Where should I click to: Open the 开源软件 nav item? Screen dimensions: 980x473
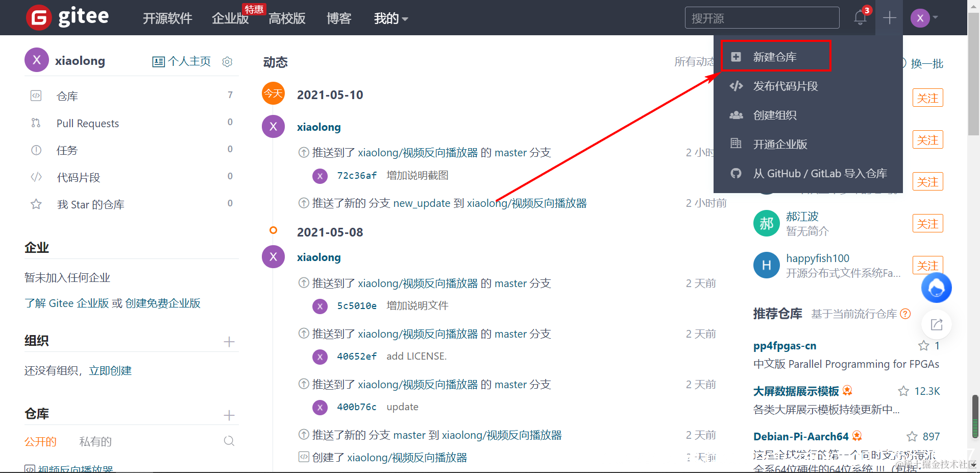click(x=167, y=19)
